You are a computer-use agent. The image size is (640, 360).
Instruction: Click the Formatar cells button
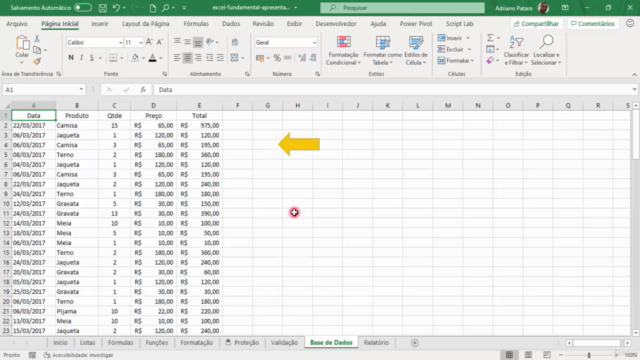456,61
